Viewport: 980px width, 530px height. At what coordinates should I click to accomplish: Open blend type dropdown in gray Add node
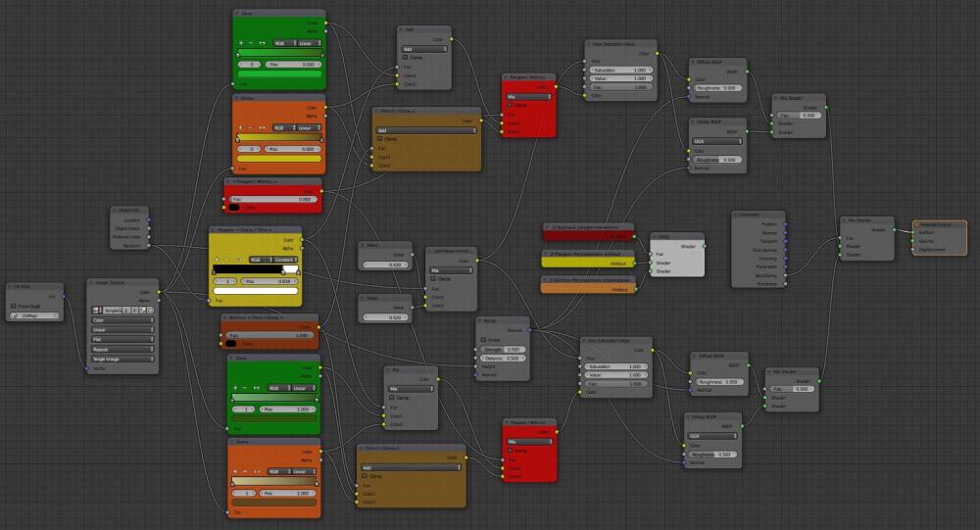424,49
